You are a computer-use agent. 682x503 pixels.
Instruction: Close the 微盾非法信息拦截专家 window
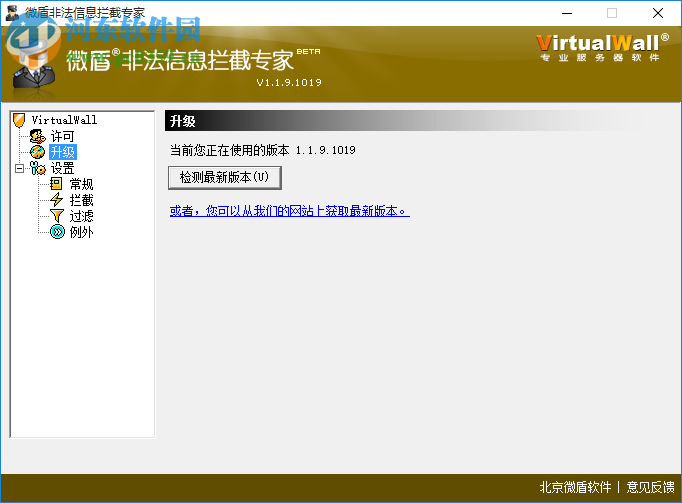click(x=658, y=13)
